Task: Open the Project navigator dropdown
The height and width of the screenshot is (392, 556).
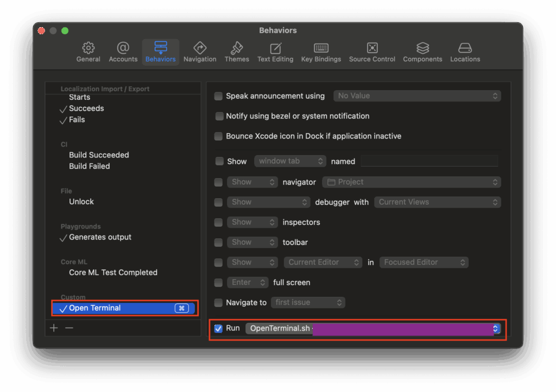Action: (412, 182)
